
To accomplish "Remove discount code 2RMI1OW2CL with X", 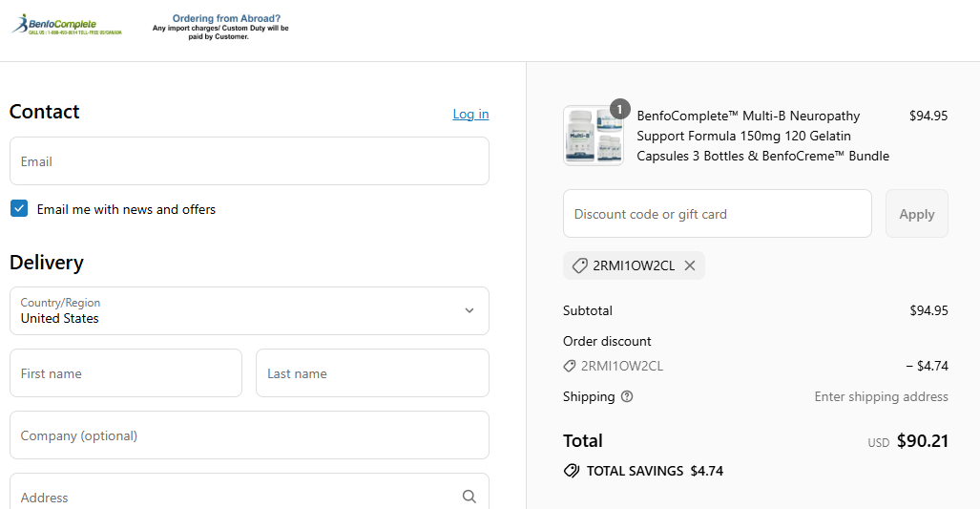I will click(690, 265).
